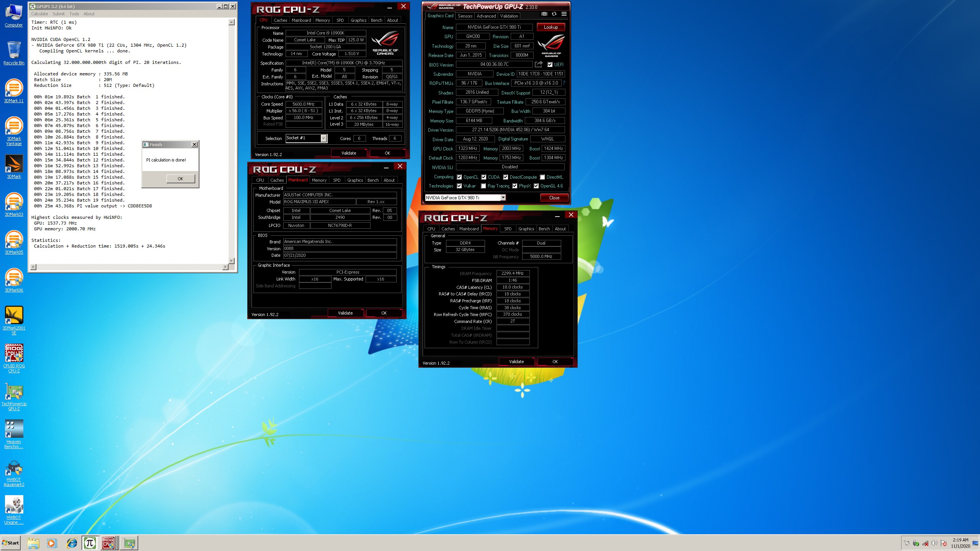Open the Recycle Bin desktop icon
Image resolution: width=980 pixels, height=551 pixels.
pos(14,53)
